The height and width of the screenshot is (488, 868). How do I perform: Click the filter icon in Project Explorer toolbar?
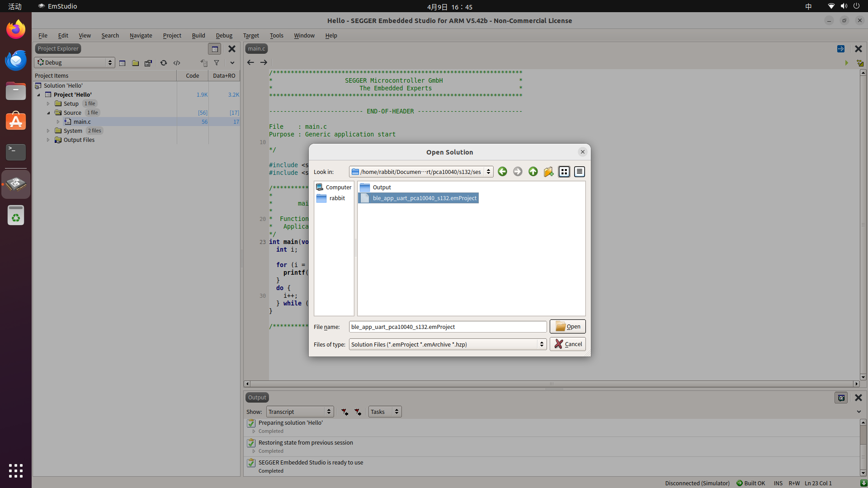[217, 63]
